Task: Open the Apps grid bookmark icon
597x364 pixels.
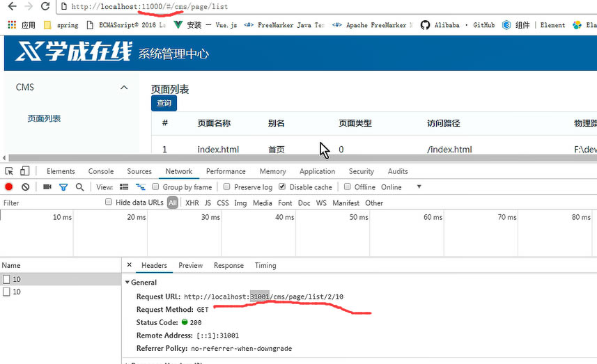Action: (12, 25)
